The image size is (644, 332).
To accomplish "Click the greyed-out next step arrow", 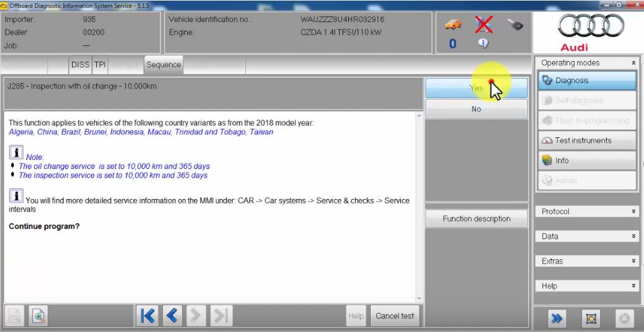I will pos(196,316).
